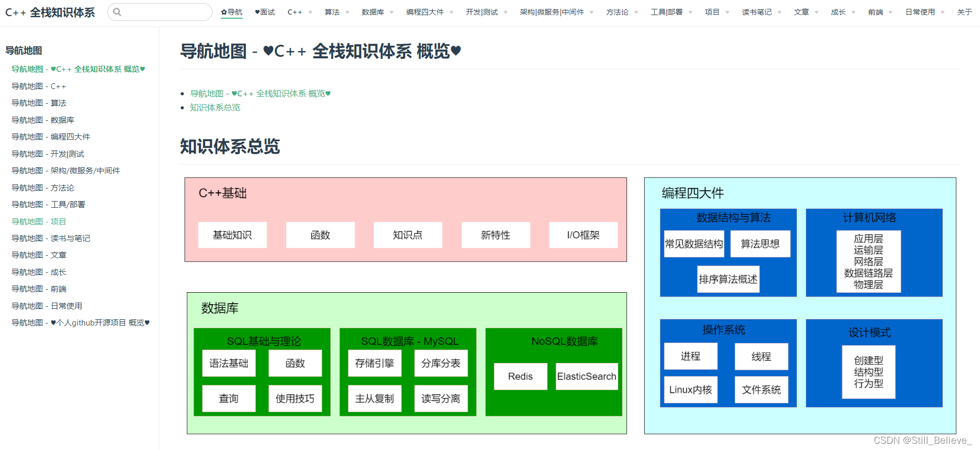This screenshot has height=450, width=980.
Task: Click the top TOC link 导航地图 - C++ 全栈知识体系 概览
Action: (260, 93)
